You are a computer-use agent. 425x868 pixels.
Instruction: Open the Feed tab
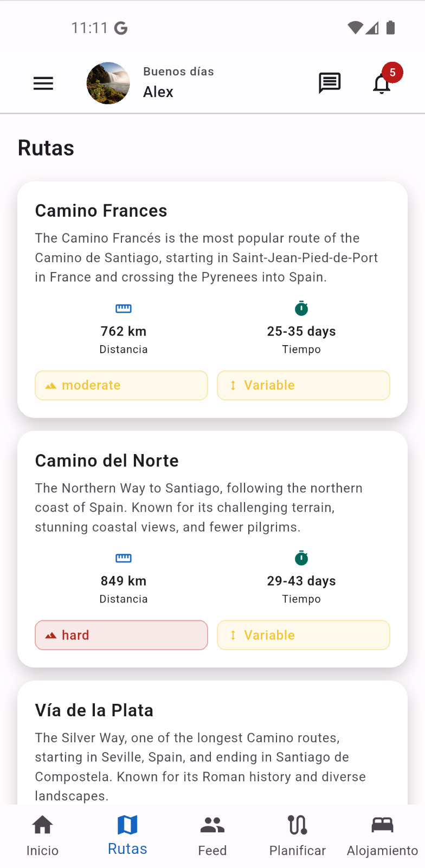click(212, 836)
